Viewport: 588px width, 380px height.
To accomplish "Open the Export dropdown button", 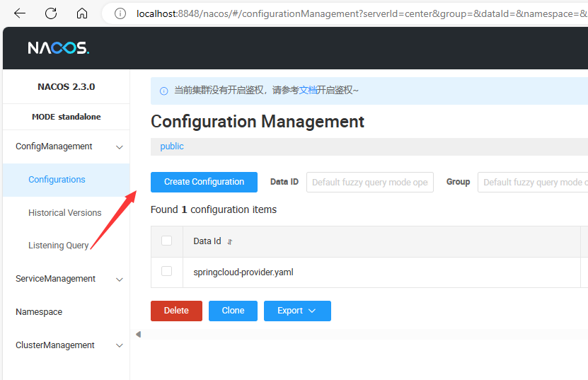I will (x=297, y=311).
